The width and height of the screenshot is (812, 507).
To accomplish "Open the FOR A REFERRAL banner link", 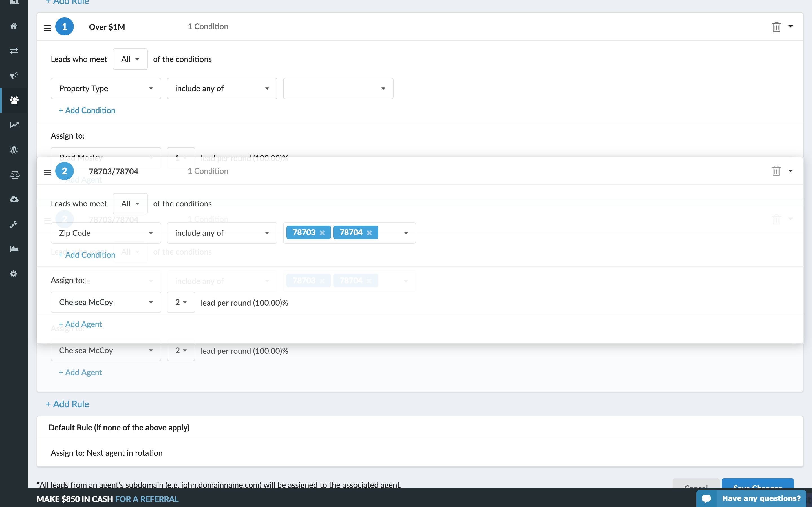I will [147, 499].
